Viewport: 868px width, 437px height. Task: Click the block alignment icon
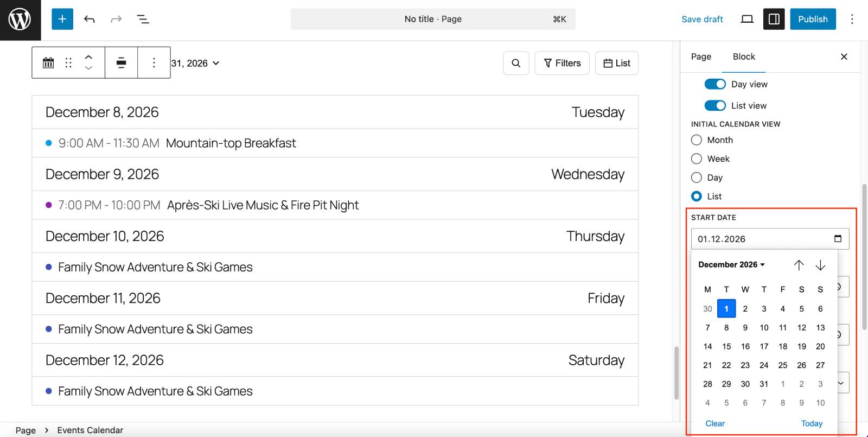pyautogui.click(x=122, y=63)
